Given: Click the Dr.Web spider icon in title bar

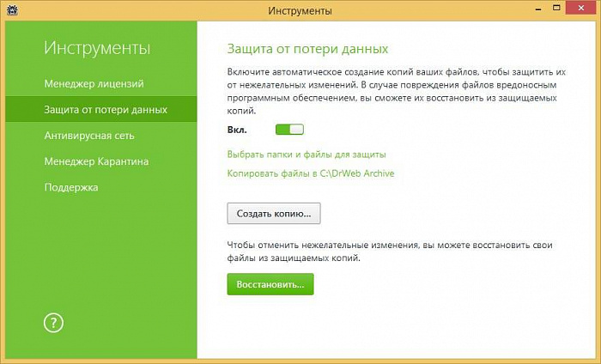Looking at the screenshot, I should [10, 10].
